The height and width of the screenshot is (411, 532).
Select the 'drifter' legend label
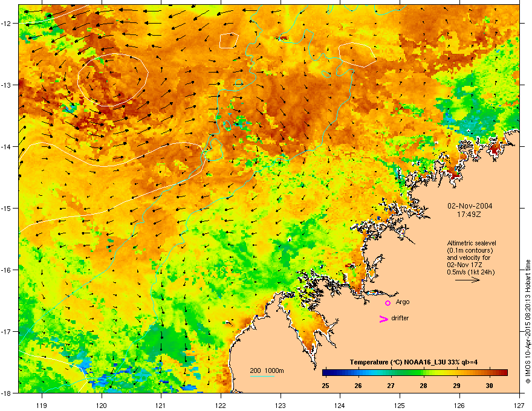pyautogui.click(x=400, y=318)
